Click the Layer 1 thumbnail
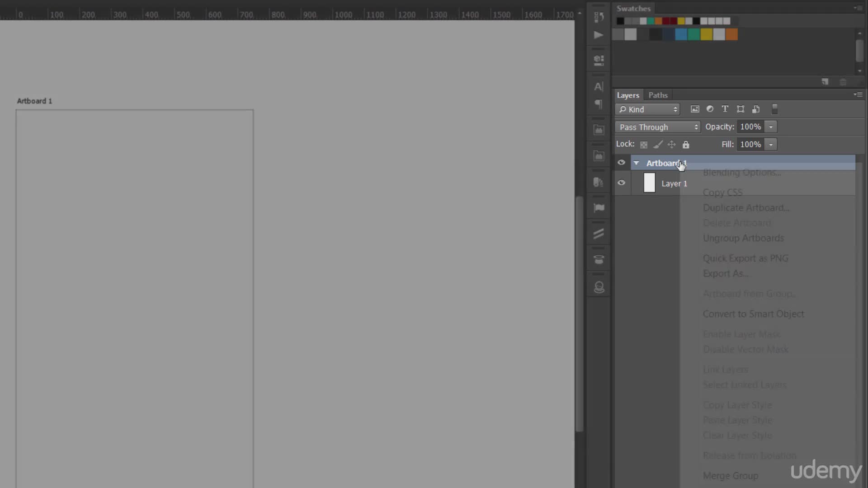The height and width of the screenshot is (488, 868). [x=649, y=183]
